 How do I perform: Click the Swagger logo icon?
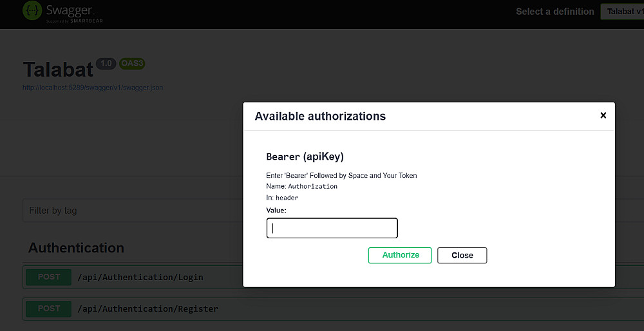click(x=32, y=11)
